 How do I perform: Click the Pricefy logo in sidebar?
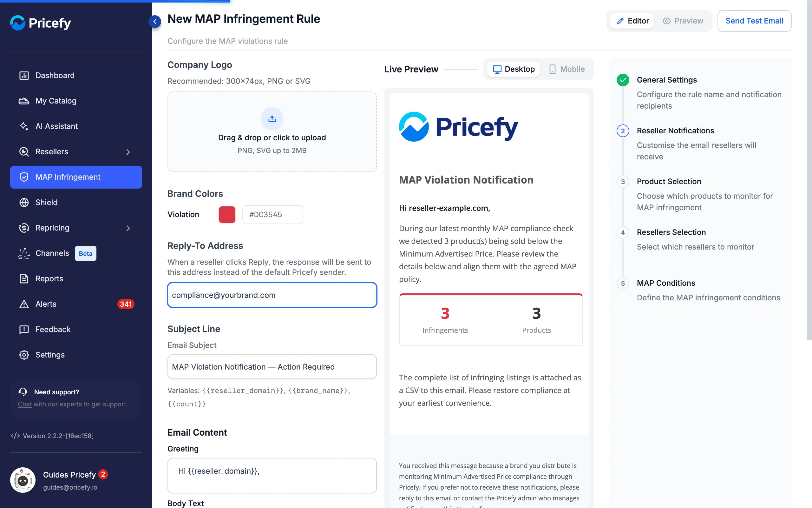pos(41,23)
